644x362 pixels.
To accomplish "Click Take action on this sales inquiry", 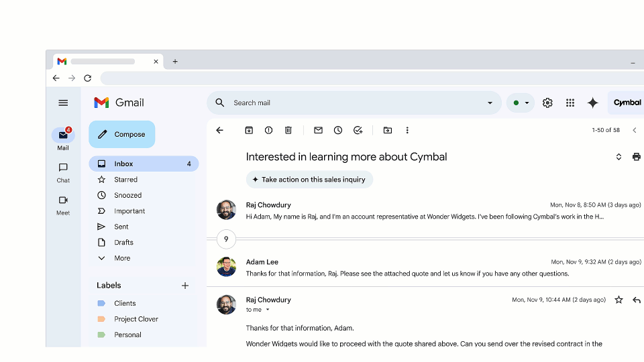I will pyautogui.click(x=309, y=180).
